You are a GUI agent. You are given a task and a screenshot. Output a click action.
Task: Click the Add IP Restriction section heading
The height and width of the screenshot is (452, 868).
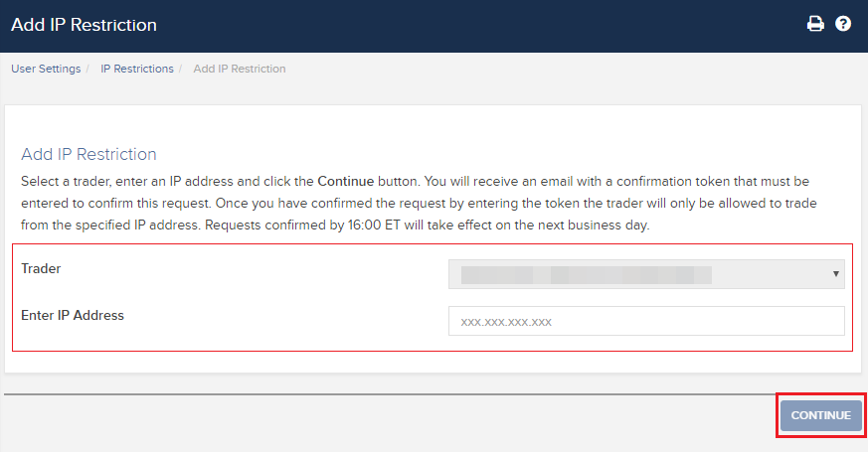point(88,154)
